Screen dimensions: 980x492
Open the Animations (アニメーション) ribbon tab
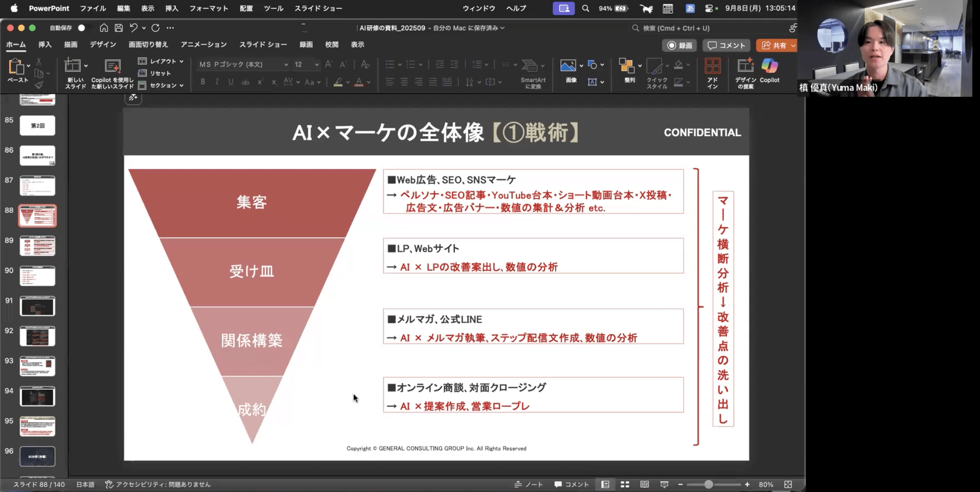point(204,45)
